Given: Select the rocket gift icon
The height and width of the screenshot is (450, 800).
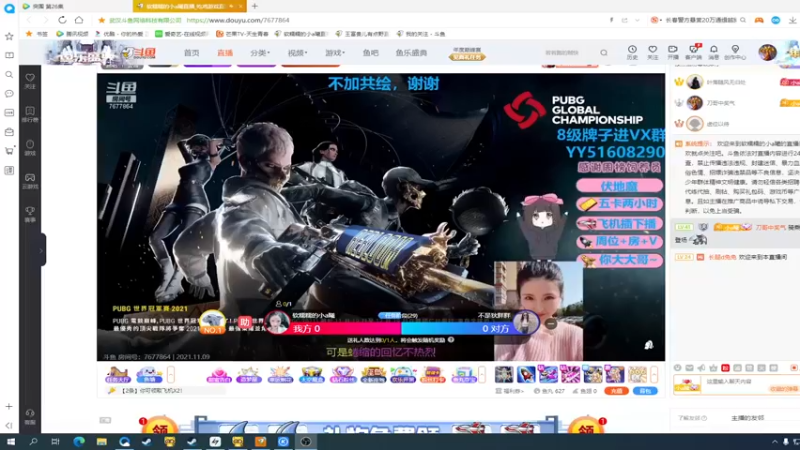Looking at the screenshot, I should point(526,374).
